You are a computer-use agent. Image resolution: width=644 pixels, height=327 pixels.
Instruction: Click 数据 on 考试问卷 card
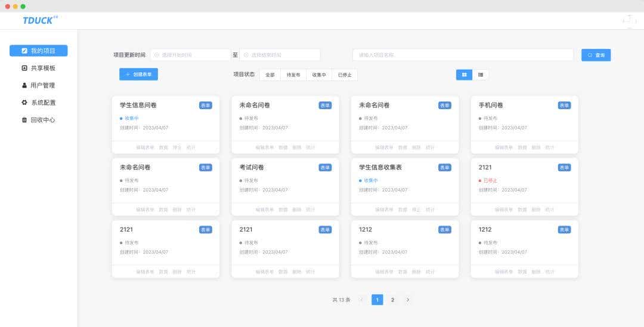coord(283,209)
